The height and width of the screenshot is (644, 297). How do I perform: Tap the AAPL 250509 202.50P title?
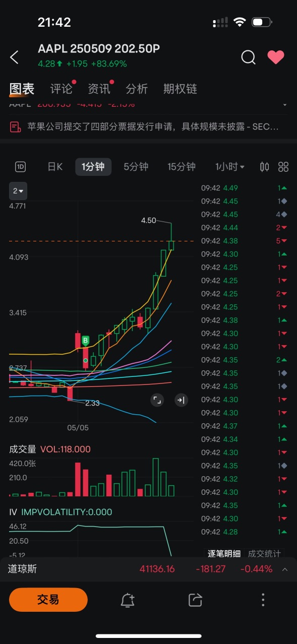pos(99,49)
